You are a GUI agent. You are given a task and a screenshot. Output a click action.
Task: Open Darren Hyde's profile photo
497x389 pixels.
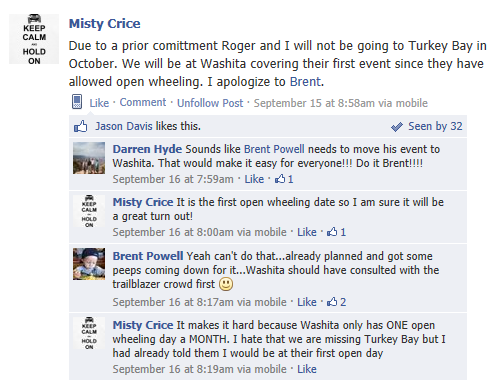tap(89, 158)
